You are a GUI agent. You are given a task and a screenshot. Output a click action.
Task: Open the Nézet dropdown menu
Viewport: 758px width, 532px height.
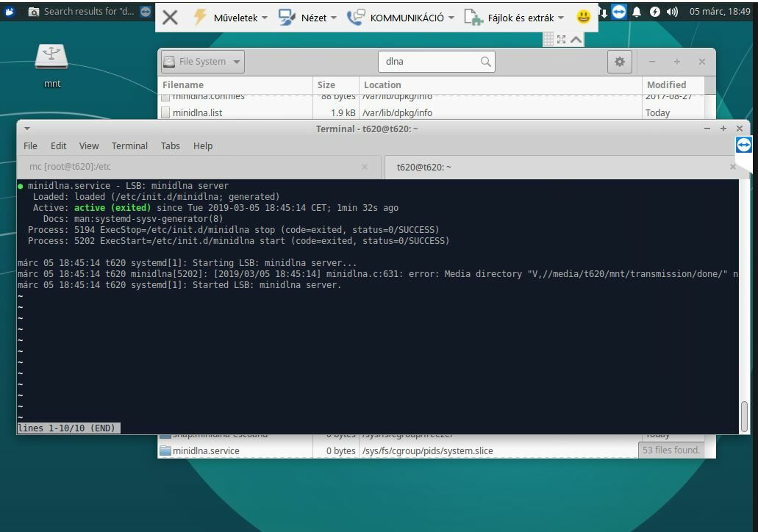[x=307, y=18]
